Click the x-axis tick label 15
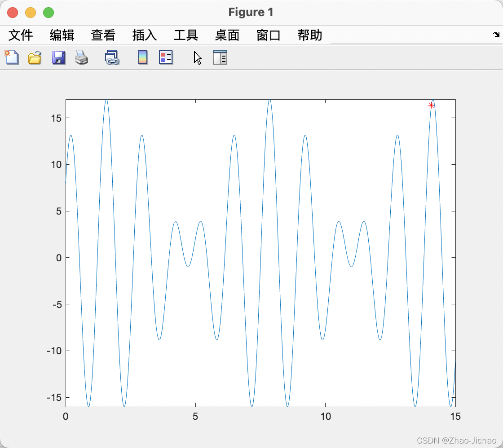503x448 pixels. click(x=455, y=416)
